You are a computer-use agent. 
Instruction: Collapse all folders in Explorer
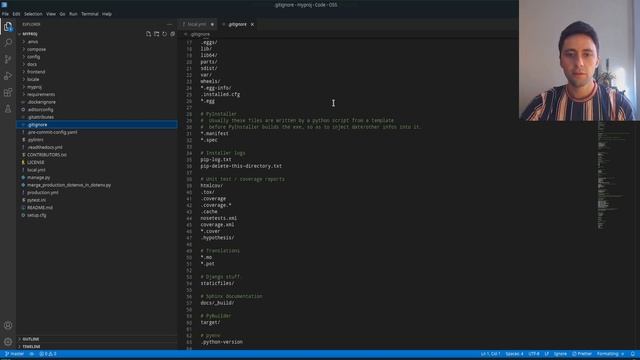tap(173, 34)
